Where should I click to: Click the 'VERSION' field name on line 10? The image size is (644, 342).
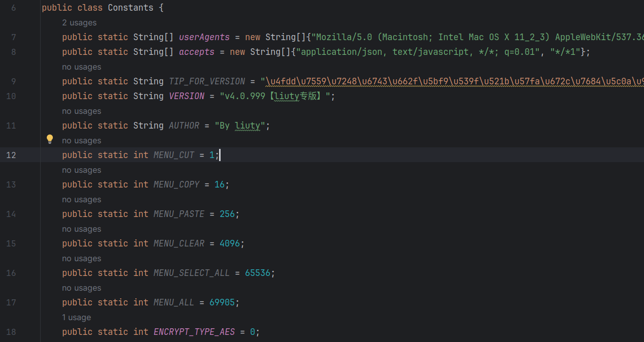click(187, 97)
